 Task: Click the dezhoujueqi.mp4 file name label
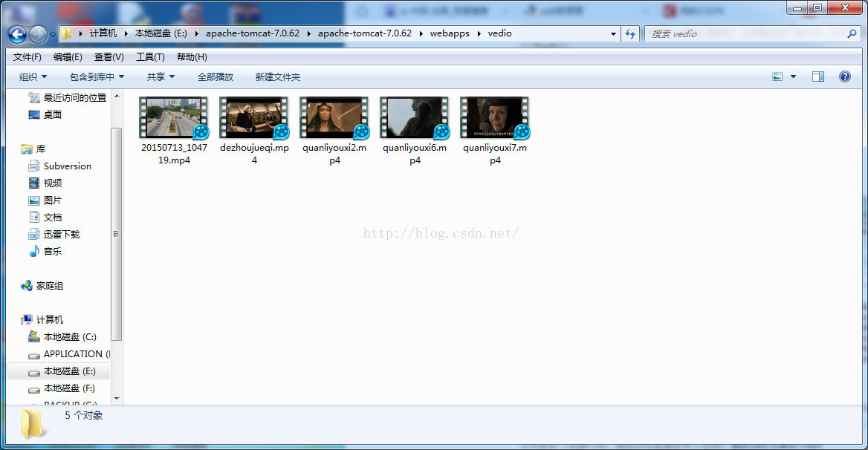[254, 154]
